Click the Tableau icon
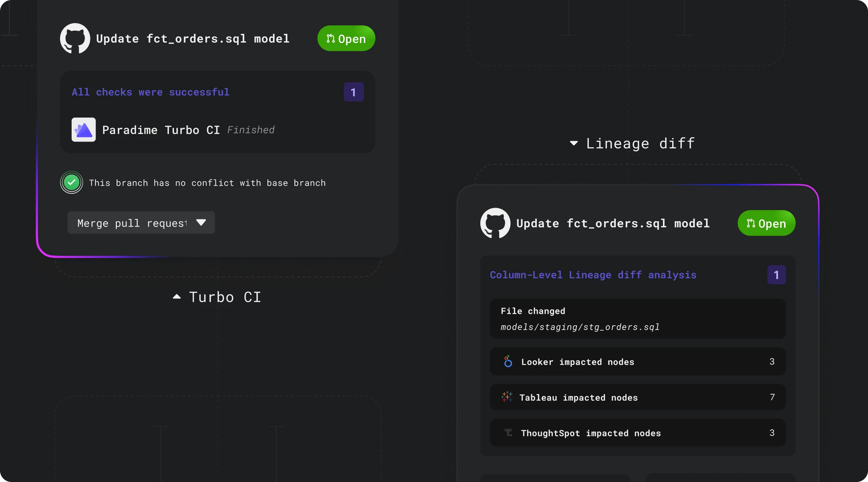 (x=507, y=397)
